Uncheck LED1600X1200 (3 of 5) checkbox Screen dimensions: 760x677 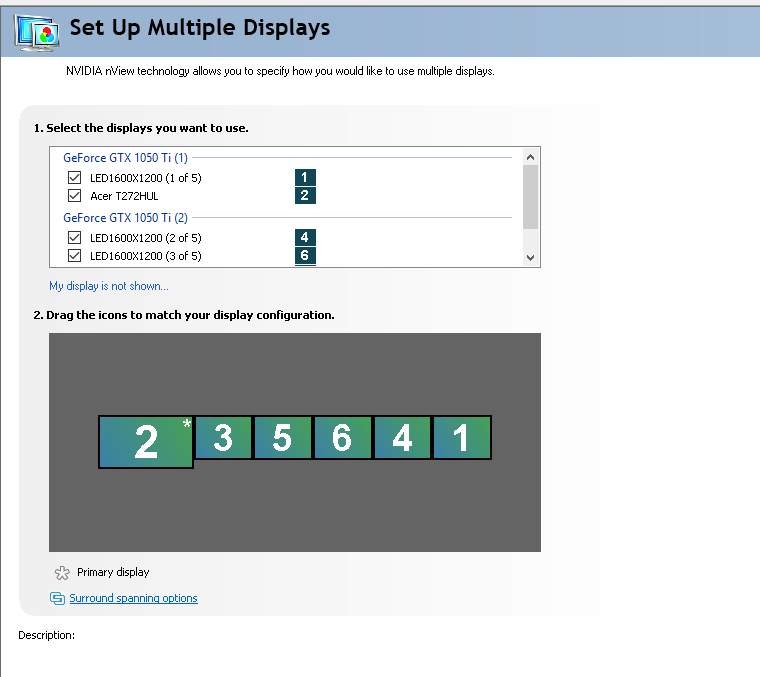(x=74, y=256)
